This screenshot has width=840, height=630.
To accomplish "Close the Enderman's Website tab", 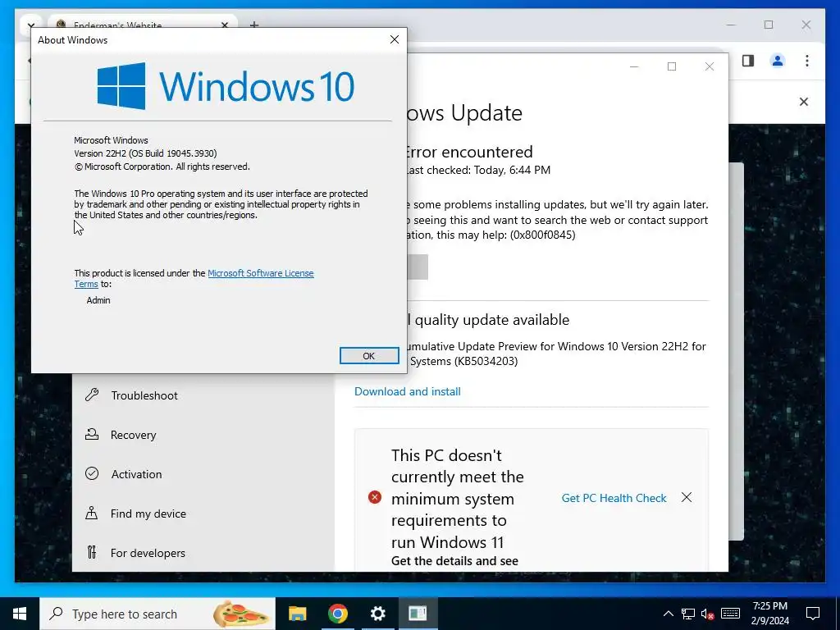I will click(225, 25).
